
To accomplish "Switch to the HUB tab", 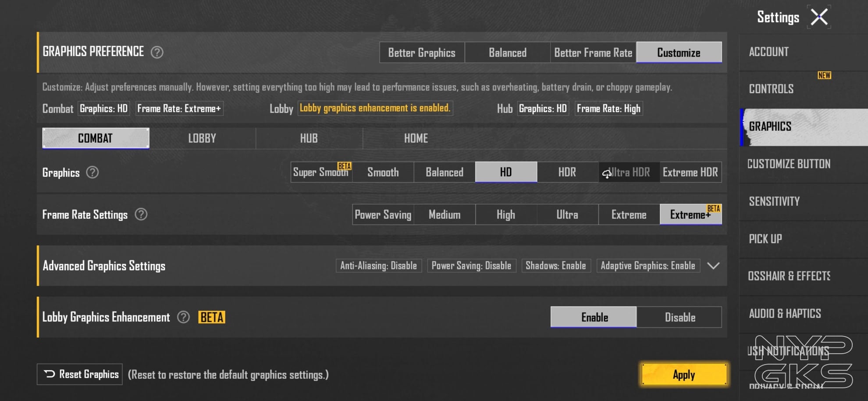I will click(x=309, y=138).
